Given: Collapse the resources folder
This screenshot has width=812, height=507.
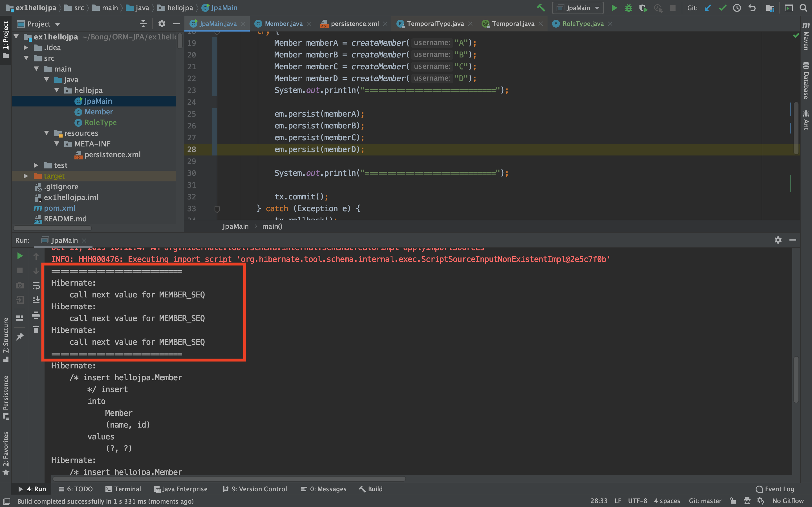Looking at the screenshot, I should point(47,133).
